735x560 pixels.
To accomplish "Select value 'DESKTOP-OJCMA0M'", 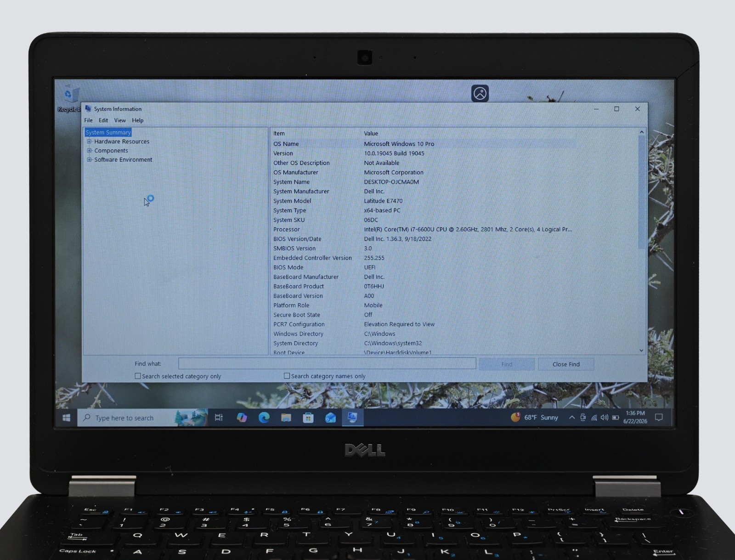I will [391, 182].
